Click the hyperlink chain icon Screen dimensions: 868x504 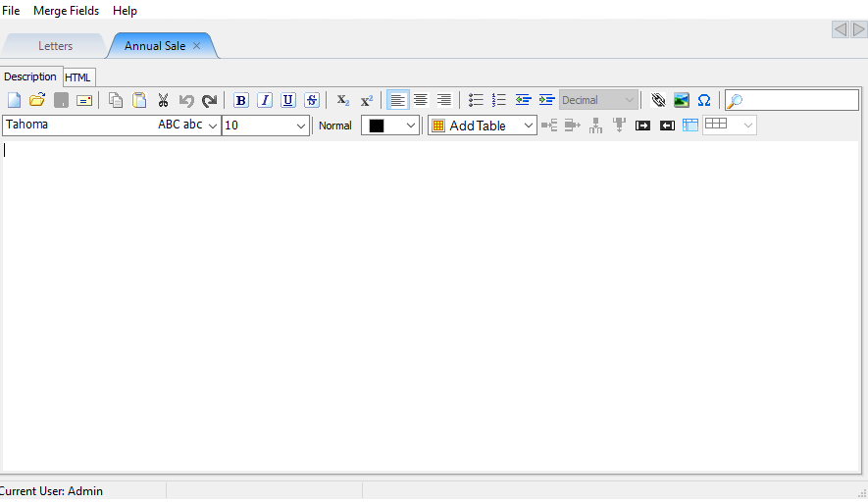tap(658, 100)
